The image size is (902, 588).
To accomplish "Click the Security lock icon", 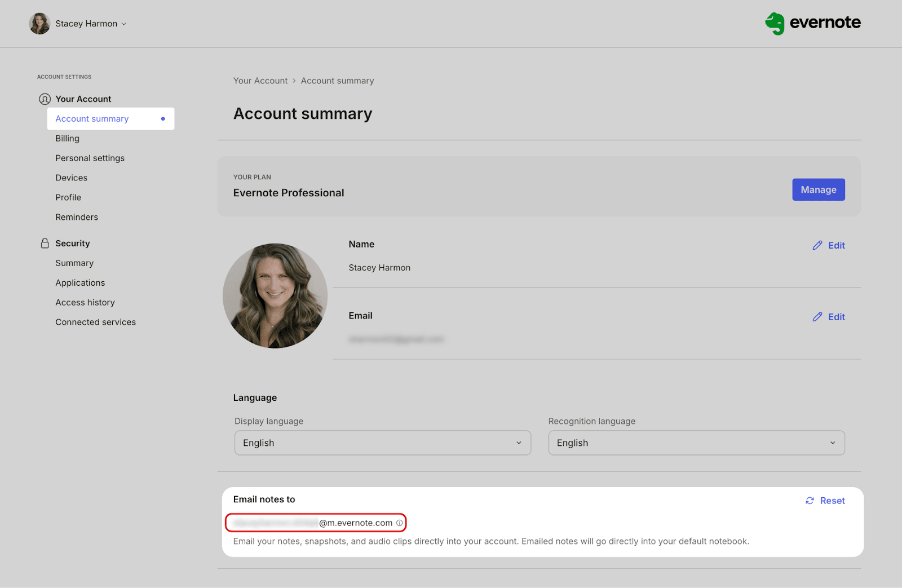I will pos(45,243).
